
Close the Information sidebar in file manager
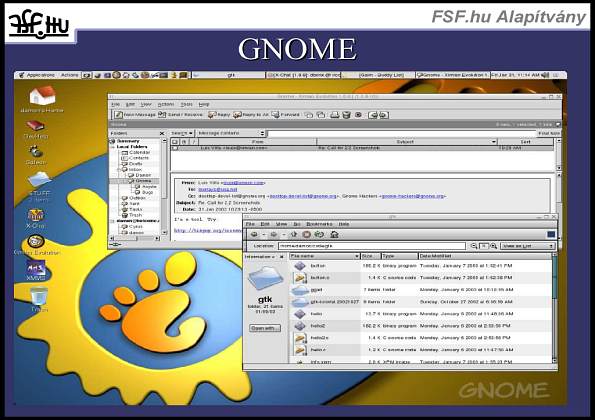(x=282, y=257)
